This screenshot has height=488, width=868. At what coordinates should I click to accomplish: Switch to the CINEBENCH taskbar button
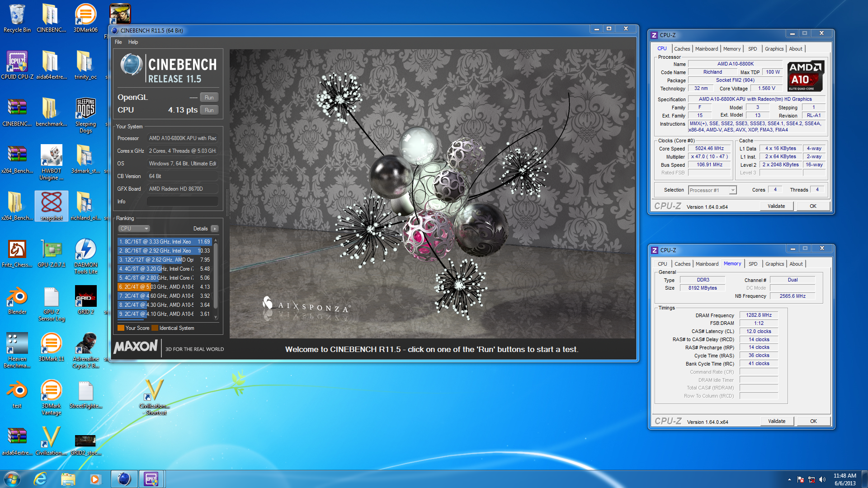[124, 479]
